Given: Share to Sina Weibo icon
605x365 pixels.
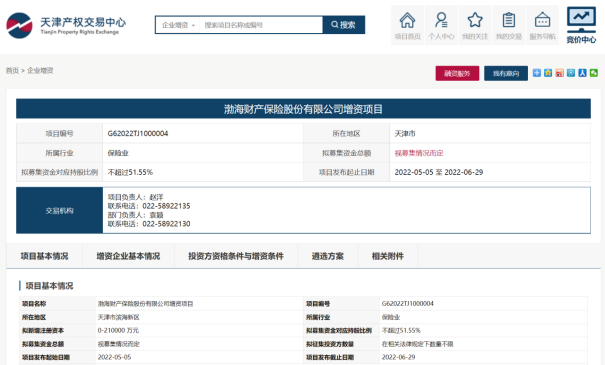Looking at the screenshot, I should [x=559, y=73].
